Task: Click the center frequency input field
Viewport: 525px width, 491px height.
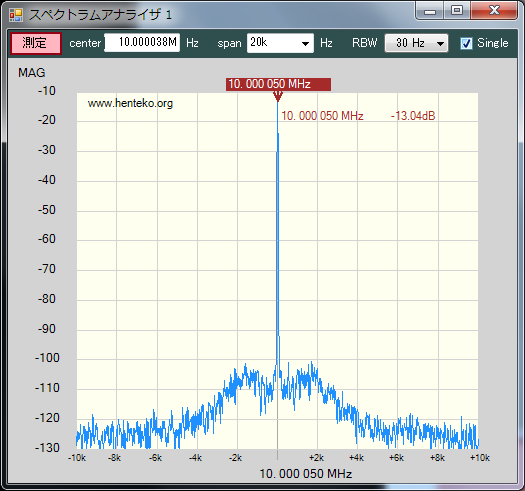Action: 142,43
